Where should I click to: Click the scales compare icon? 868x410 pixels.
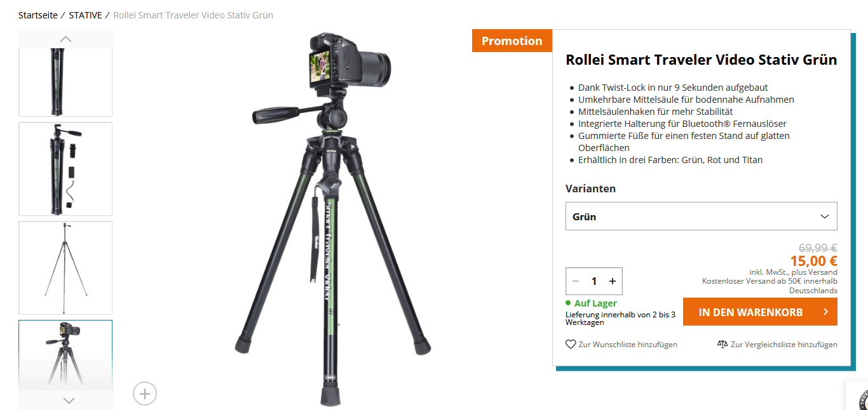pos(722,344)
